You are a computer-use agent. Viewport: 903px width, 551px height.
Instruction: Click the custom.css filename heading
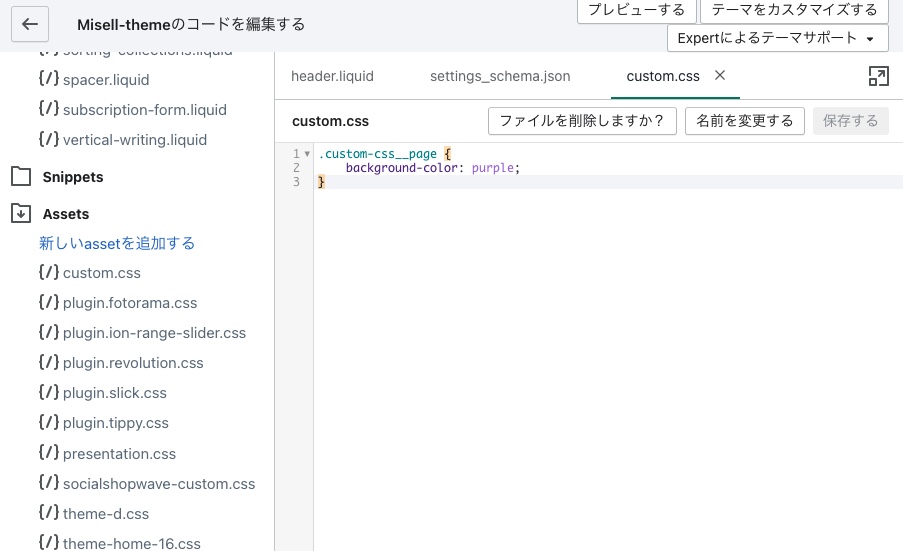(331, 121)
